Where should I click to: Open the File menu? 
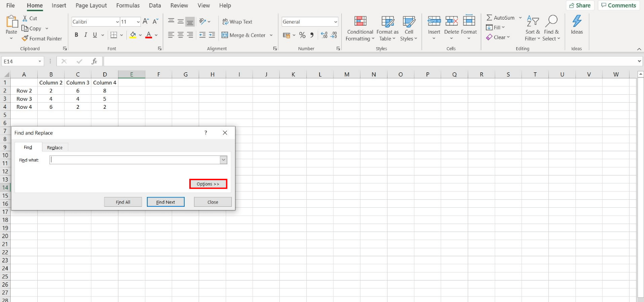10,6
